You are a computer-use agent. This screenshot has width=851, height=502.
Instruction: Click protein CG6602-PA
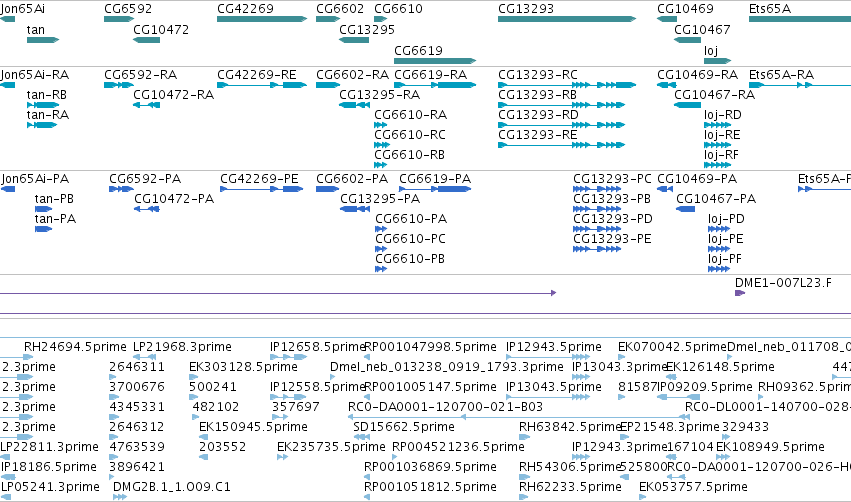(352, 179)
